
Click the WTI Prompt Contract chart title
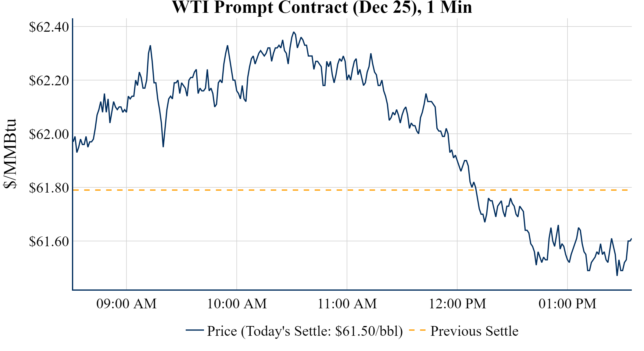[x=322, y=7]
